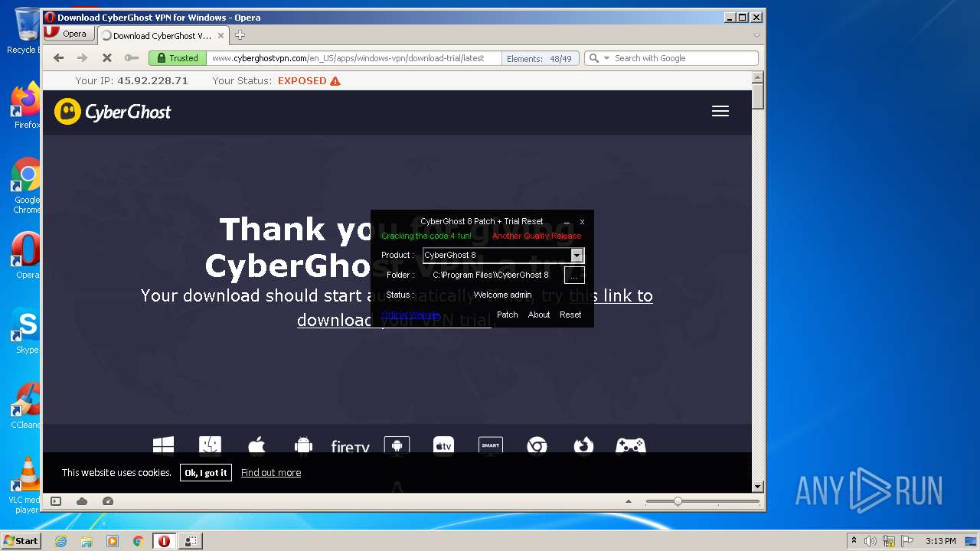
Task: Click 'this link to download' hyperlink
Action: [475, 308]
